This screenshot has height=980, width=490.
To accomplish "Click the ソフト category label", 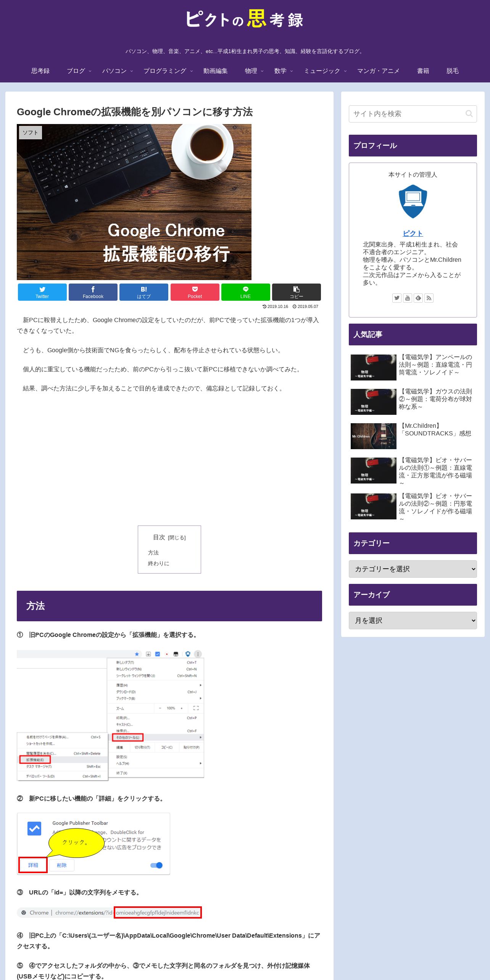I will click(31, 132).
